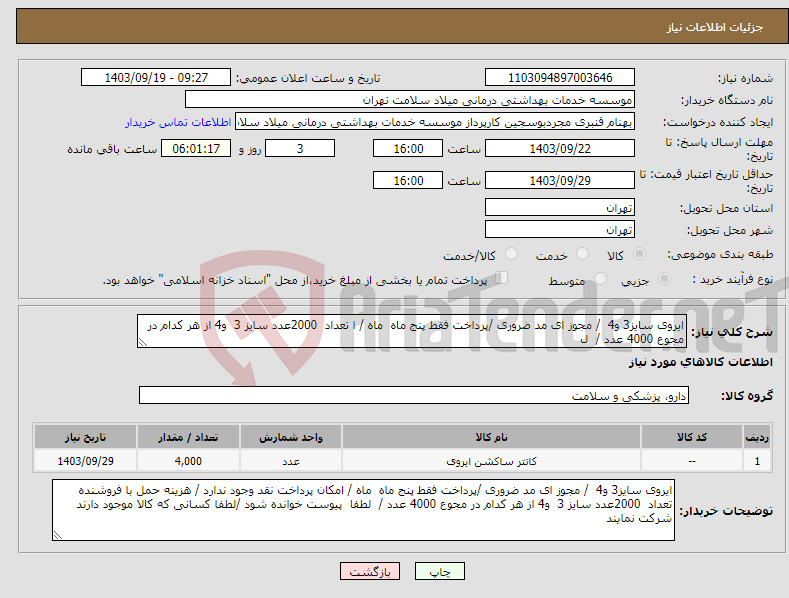Click the delivery province field تهران

click(x=560, y=207)
